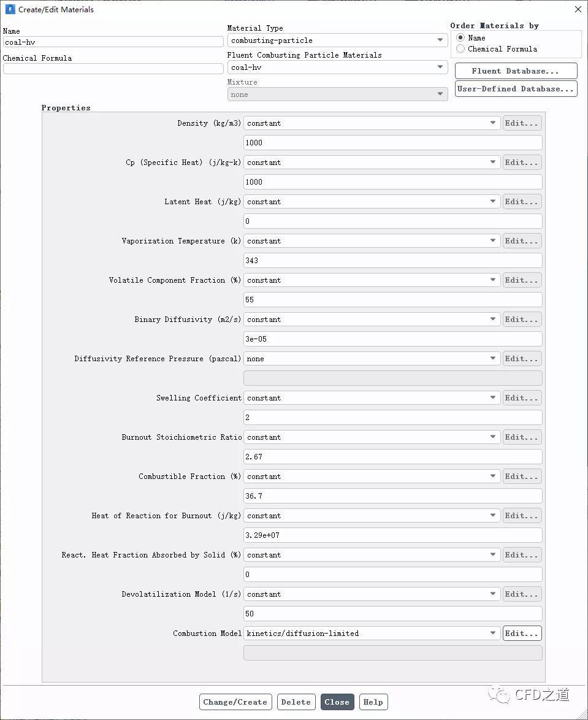Select Name ordering radio button
588x720 pixels.
tap(460, 37)
